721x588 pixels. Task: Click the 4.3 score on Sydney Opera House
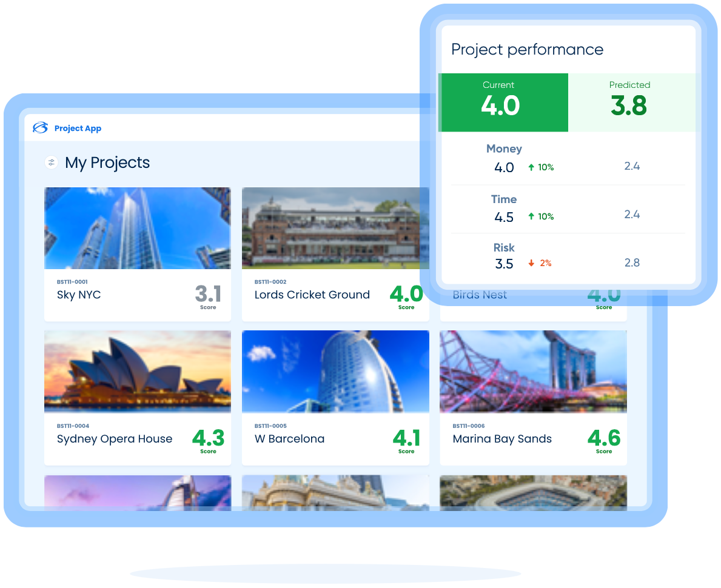point(208,439)
